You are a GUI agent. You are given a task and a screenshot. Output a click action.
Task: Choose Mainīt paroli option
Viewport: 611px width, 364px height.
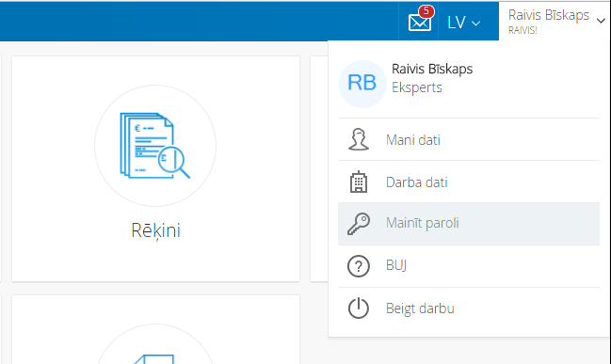tap(469, 224)
